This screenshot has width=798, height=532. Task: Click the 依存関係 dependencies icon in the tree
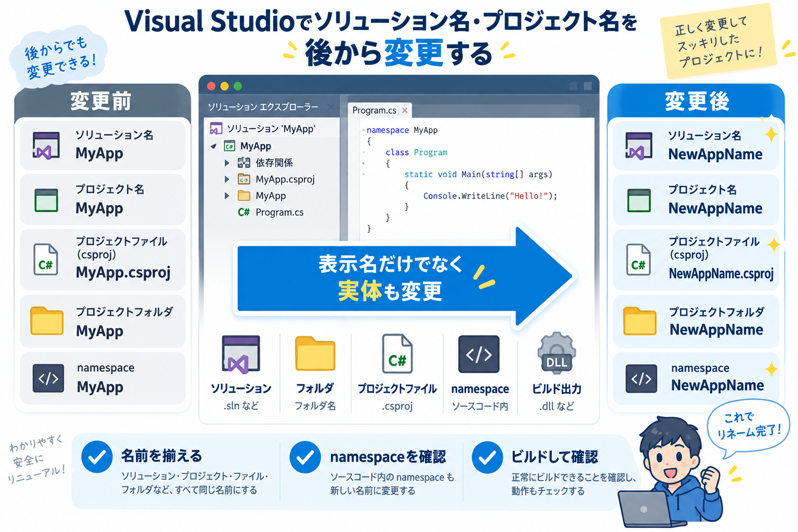point(244,163)
